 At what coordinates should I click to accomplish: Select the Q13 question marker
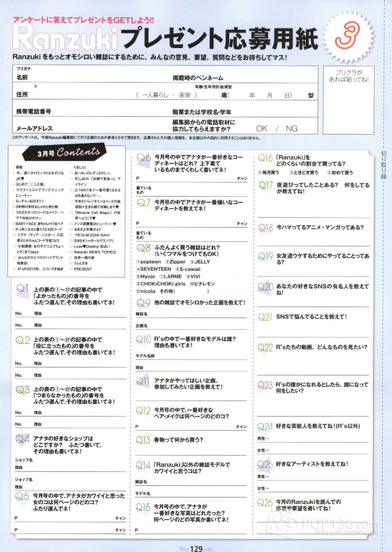pyautogui.click(x=143, y=440)
